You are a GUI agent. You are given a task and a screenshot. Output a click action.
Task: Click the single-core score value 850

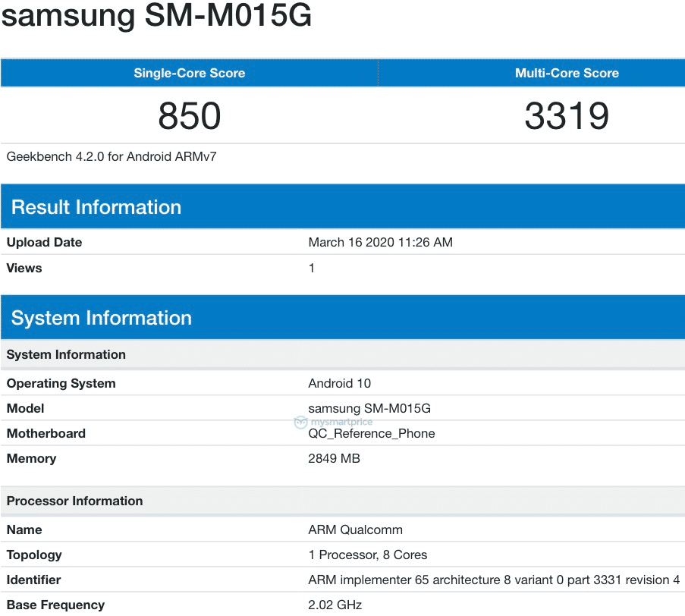[x=189, y=115]
